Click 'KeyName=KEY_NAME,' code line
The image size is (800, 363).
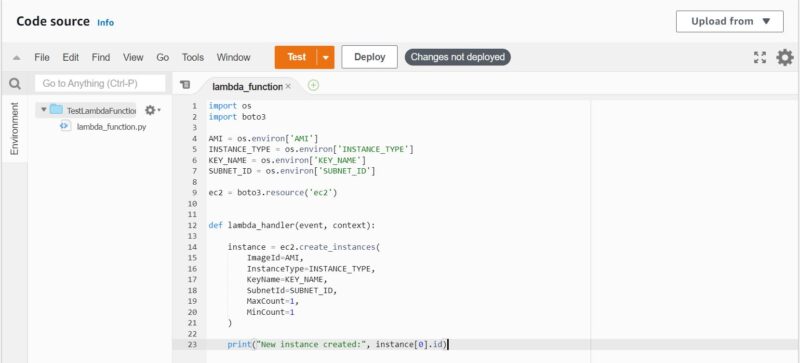(x=287, y=279)
